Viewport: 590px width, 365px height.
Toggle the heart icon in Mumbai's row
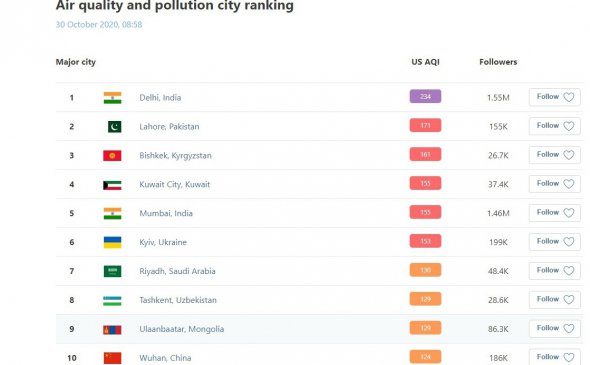tap(569, 213)
